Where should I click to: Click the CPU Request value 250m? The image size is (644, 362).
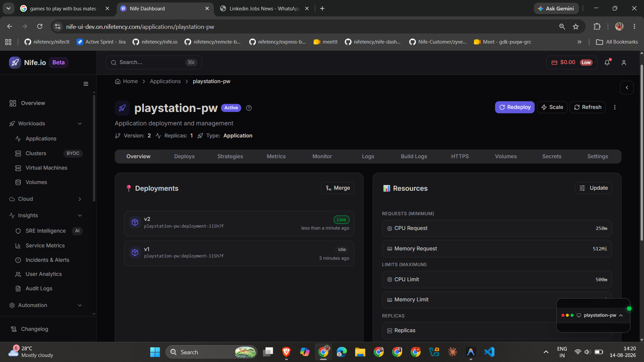(x=601, y=228)
